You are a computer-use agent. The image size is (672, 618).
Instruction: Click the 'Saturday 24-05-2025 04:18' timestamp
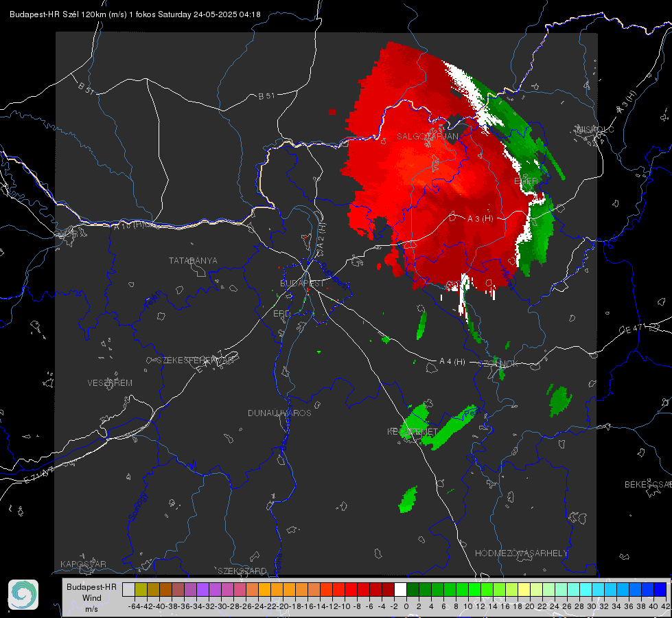(x=209, y=14)
